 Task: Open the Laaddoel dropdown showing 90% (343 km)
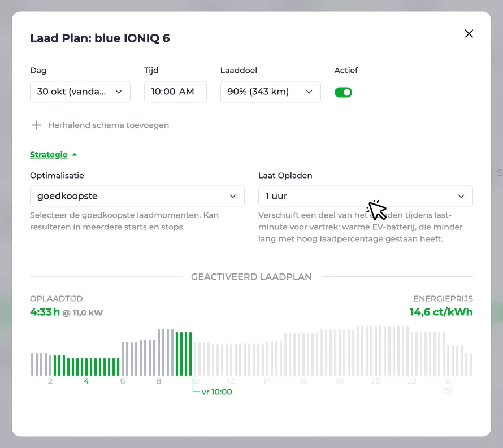270,92
